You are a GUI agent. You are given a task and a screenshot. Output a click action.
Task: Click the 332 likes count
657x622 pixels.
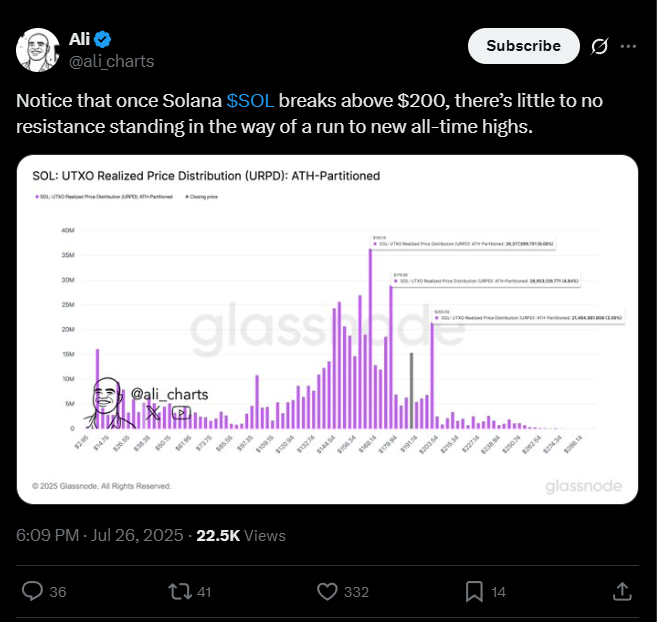pyautogui.click(x=356, y=592)
